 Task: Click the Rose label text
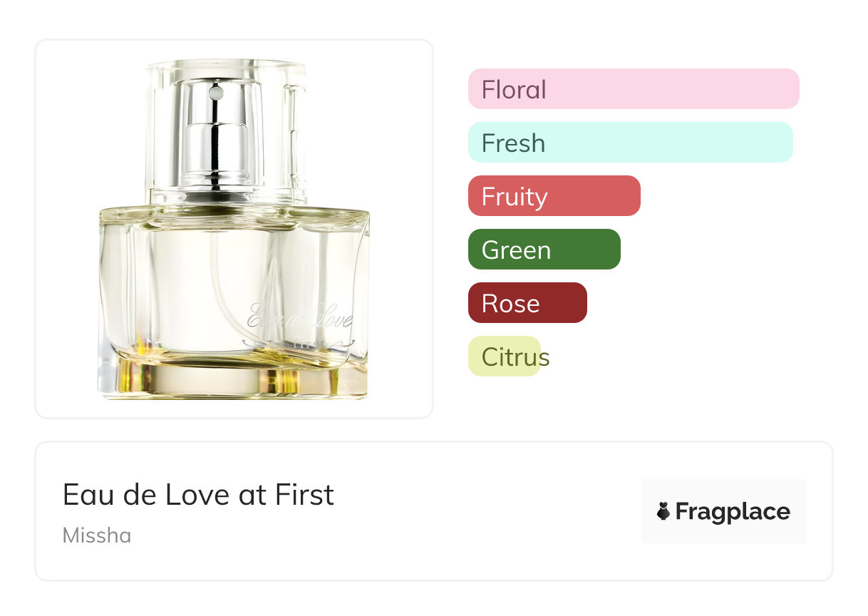click(x=510, y=304)
